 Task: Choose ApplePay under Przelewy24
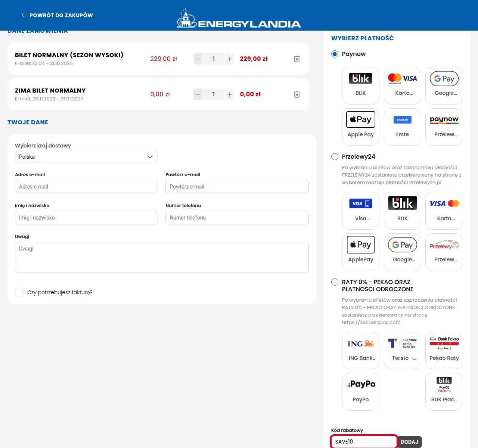[361, 252]
